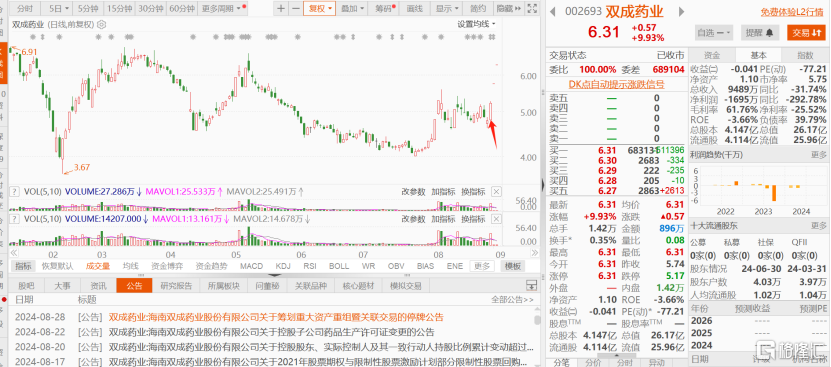Expand the 设置均线 dropdown
Screen dimensions: 831x367
(476, 24)
